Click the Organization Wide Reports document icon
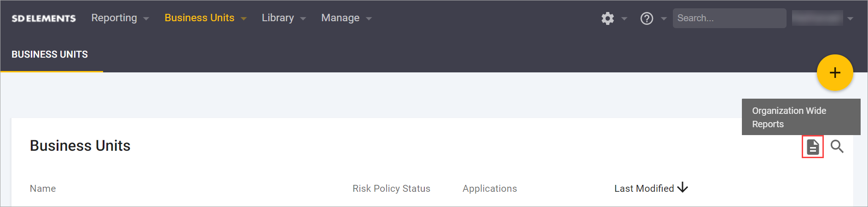Viewport: 868px width, 207px height. point(813,147)
